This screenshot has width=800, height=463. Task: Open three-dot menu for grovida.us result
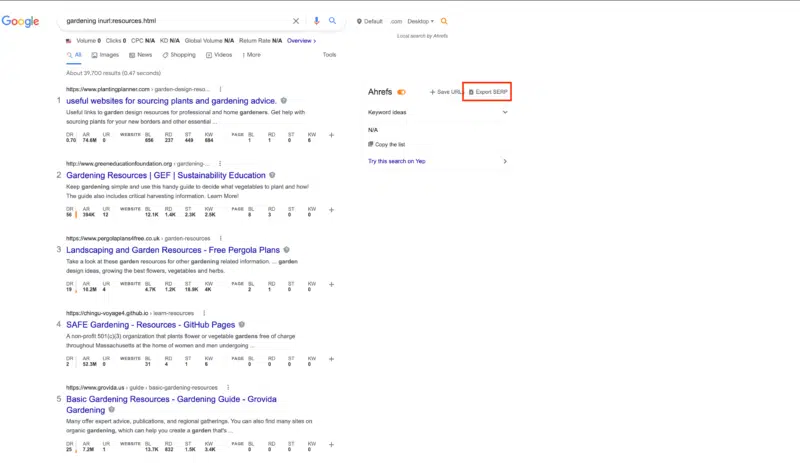click(x=228, y=387)
